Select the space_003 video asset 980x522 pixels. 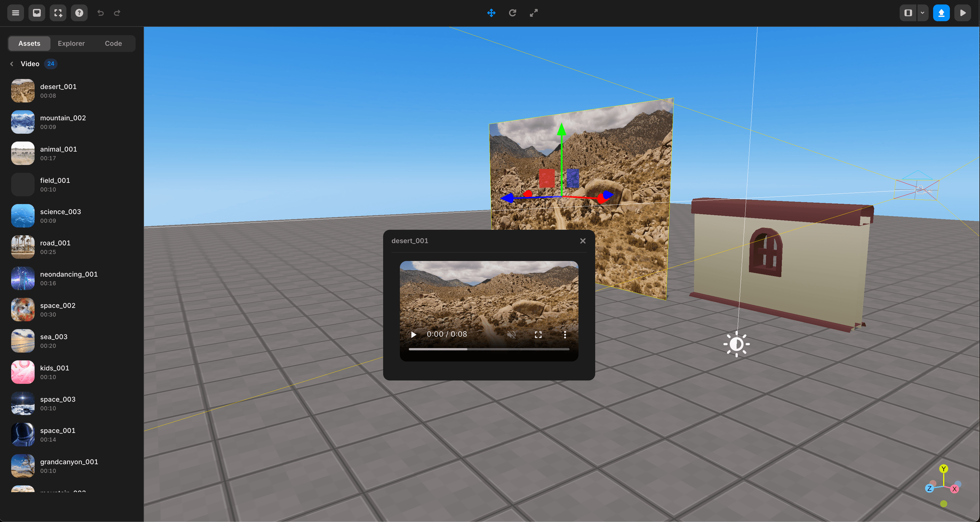coord(71,403)
